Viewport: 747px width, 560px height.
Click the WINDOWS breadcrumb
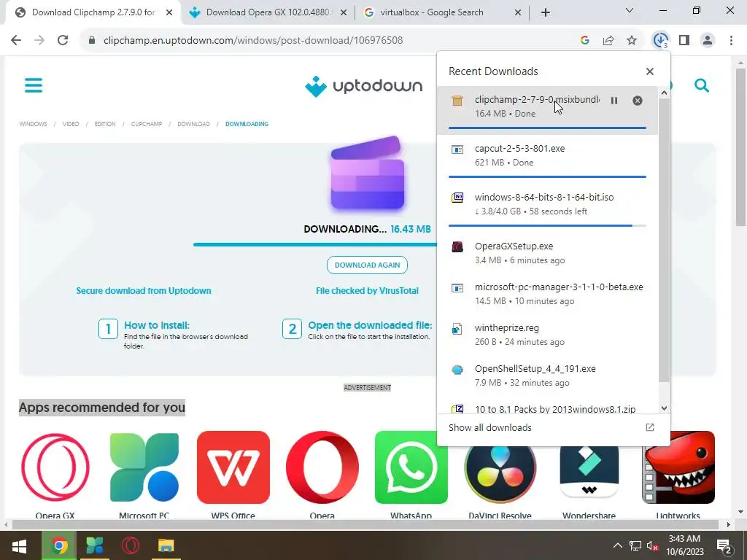coord(33,124)
